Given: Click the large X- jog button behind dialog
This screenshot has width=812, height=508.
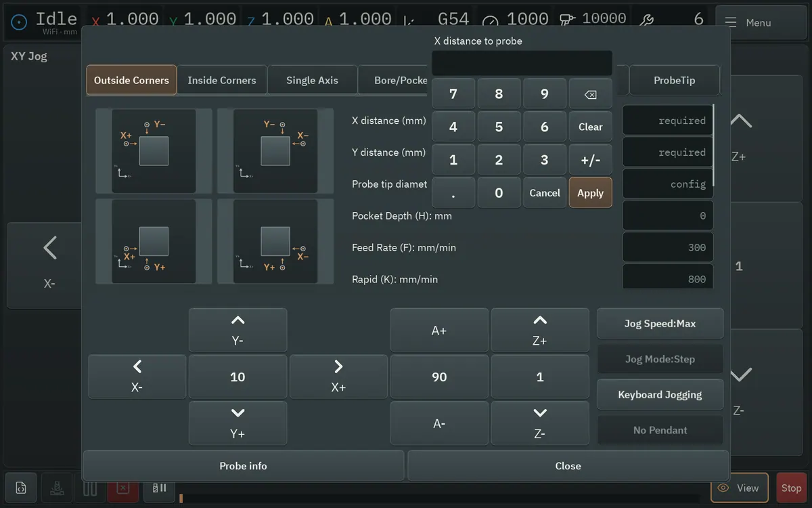Looking at the screenshot, I should tap(45, 265).
